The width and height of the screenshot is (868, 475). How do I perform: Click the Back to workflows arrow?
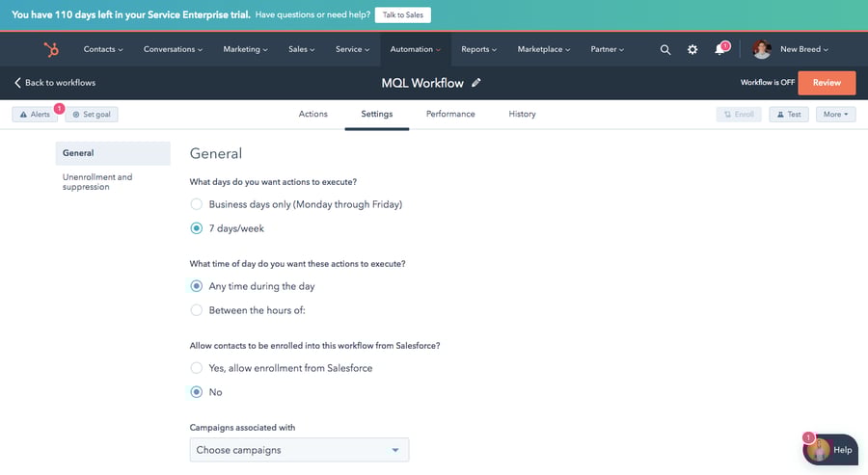(17, 83)
